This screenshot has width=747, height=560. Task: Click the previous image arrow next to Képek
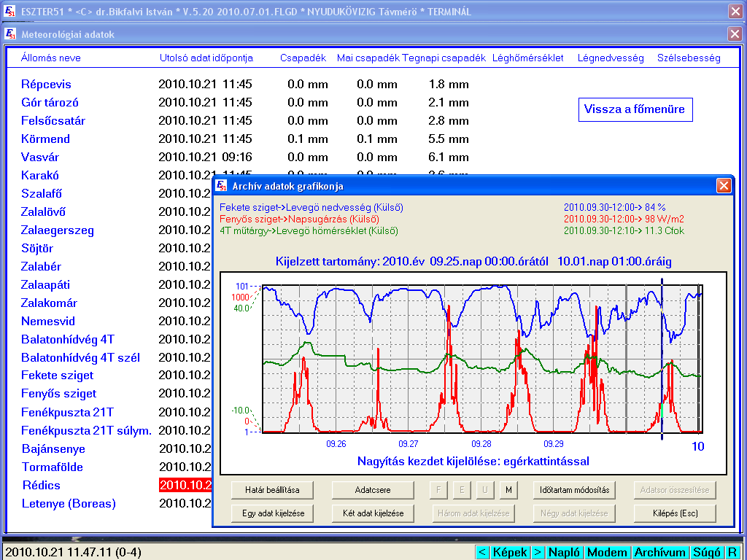click(x=481, y=553)
